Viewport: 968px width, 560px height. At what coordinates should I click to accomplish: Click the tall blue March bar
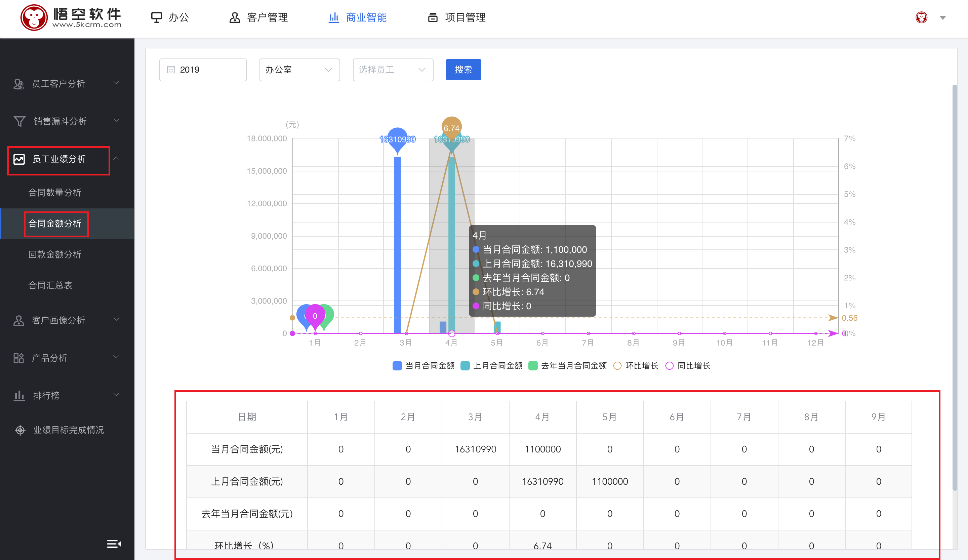(397, 245)
